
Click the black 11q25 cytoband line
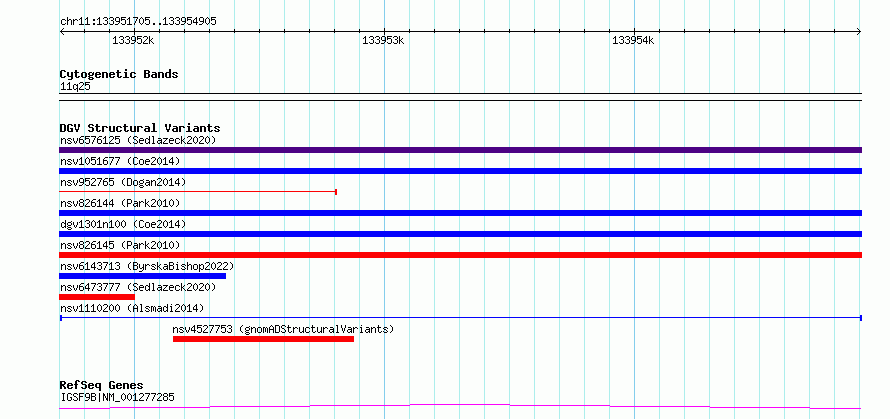tap(460, 97)
